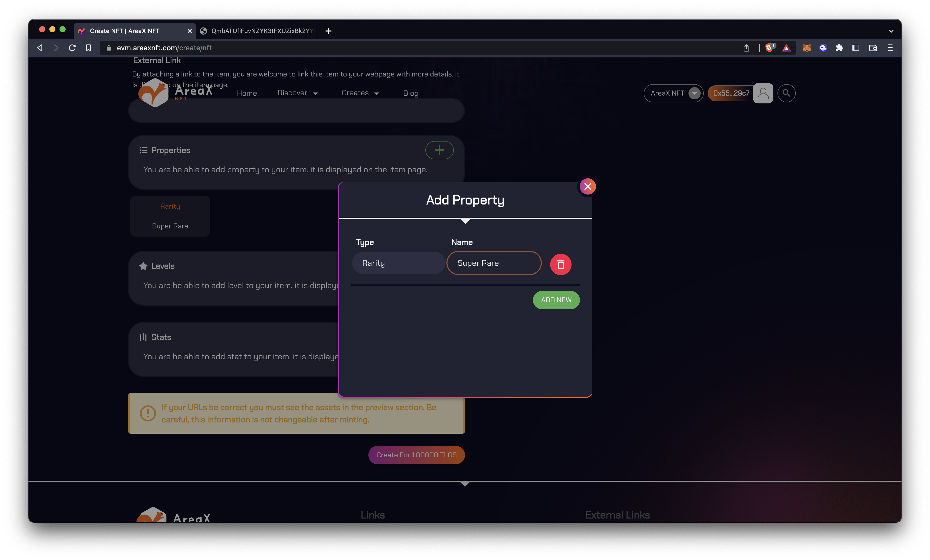Screen dimensions: 930x560
Task: Open the Brave Wallet icon
Action: point(873,48)
